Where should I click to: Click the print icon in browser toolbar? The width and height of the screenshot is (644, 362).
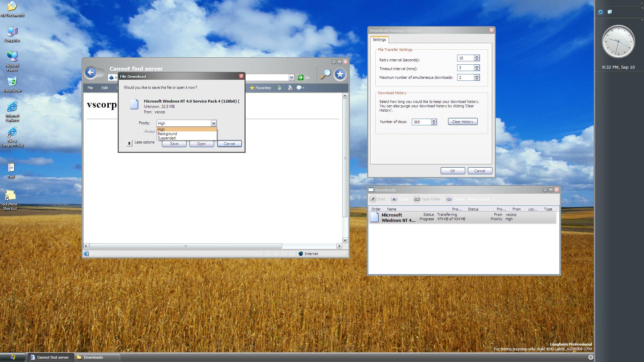pyautogui.click(x=290, y=88)
